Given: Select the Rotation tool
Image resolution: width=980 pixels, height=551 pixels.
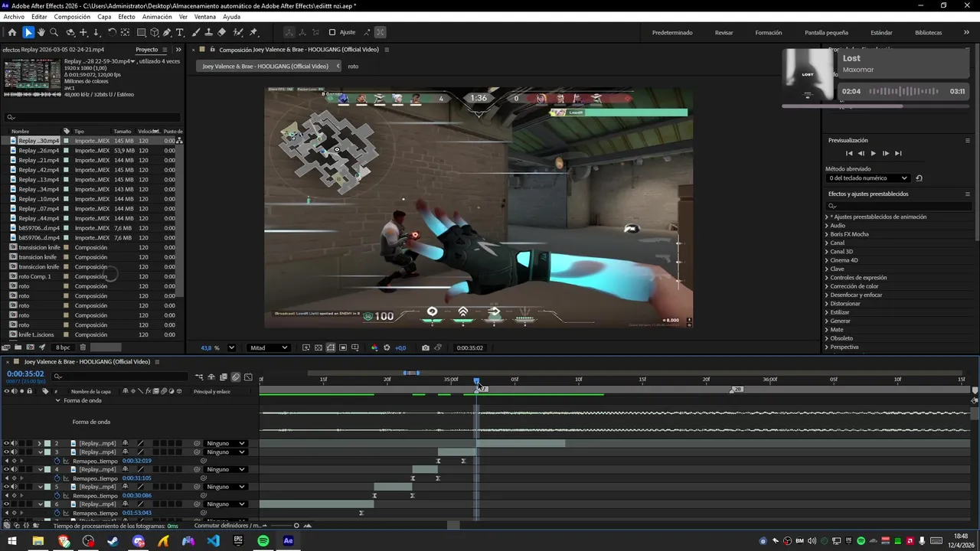Looking at the screenshot, I should click(112, 32).
